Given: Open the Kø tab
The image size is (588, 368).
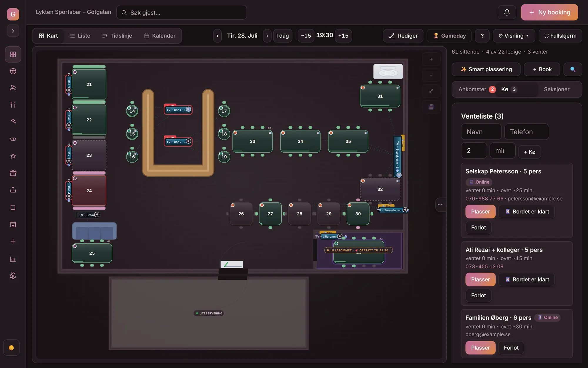Looking at the screenshot, I should 509,89.
